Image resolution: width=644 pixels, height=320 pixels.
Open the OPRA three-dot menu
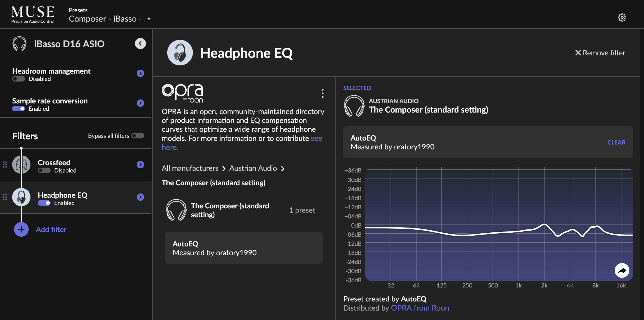tap(322, 93)
